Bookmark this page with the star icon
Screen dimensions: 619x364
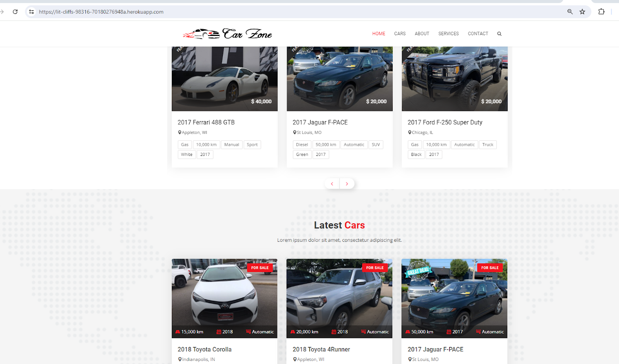[x=582, y=12]
